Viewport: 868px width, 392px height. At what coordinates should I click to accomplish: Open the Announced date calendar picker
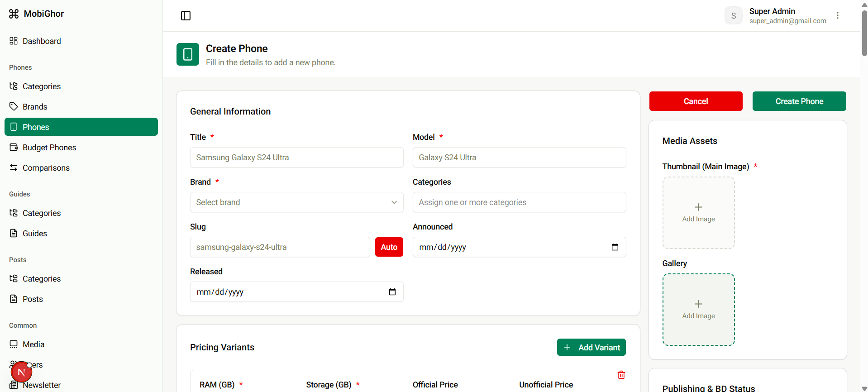pyautogui.click(x=615, y=247)
